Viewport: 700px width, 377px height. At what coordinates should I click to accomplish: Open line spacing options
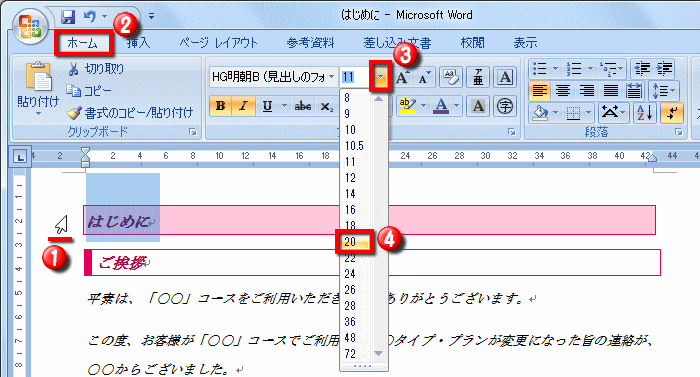(663, 91)
